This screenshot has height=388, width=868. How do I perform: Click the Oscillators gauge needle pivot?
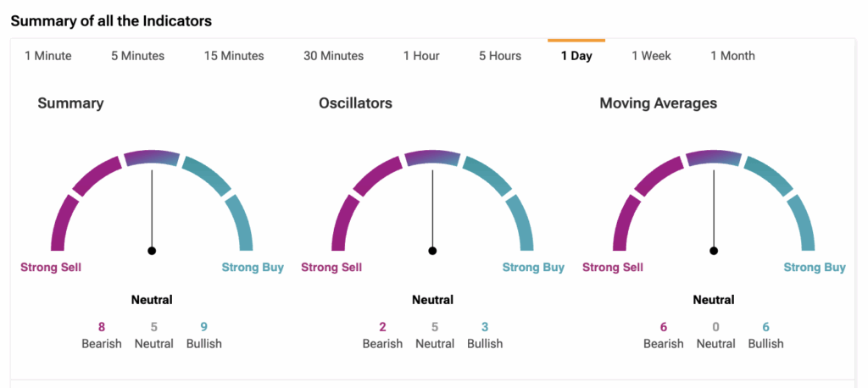(432, 251)
